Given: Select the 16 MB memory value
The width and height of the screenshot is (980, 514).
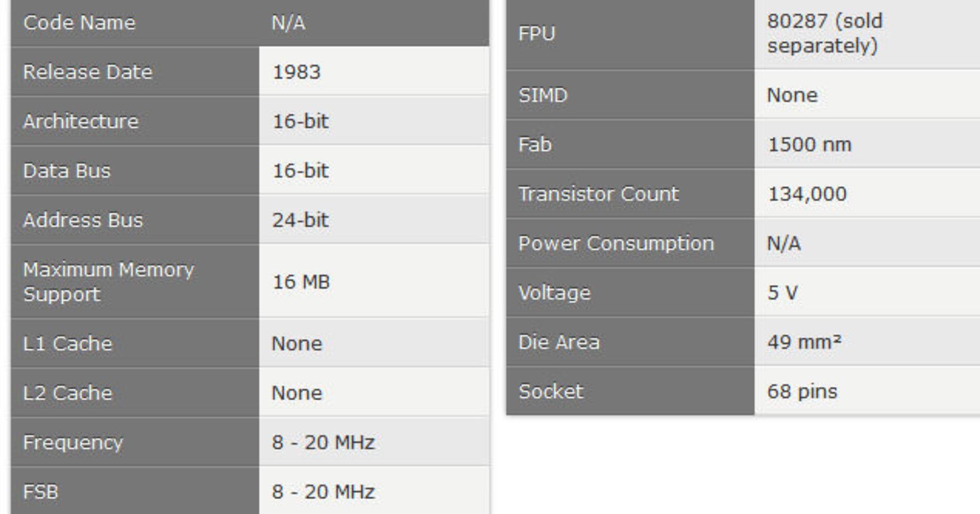Looking at the screenshot, I should pos(301,282).
